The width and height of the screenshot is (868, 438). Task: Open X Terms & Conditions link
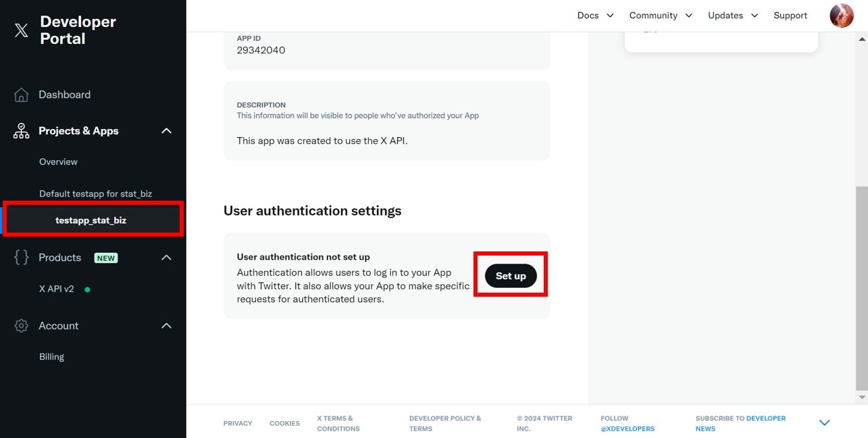click(x=338, y=423)
